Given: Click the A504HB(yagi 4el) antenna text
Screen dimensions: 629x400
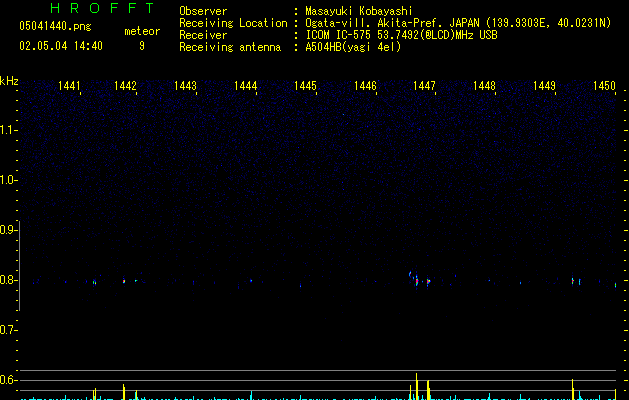Looking at the screenshot, I should tap(353, 47).
